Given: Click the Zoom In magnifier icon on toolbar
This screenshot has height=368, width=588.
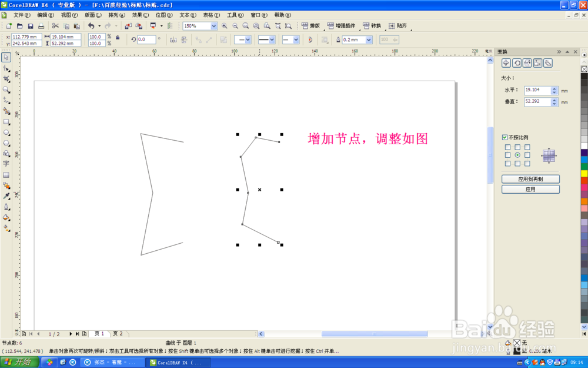Looking at the screenshot, I should coord(224,26).
